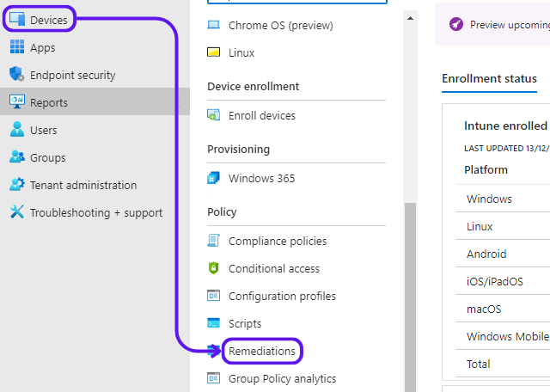This screenshot has width=550, height=392.
Task: Click the Reports monitor icon
Action: pos(17,101)
